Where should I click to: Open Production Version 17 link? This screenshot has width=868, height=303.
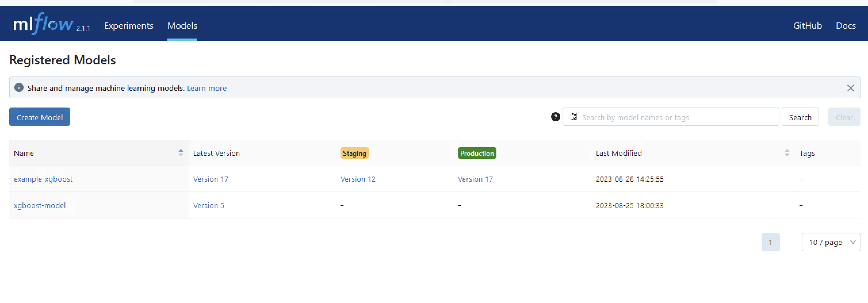pos(475,179)
